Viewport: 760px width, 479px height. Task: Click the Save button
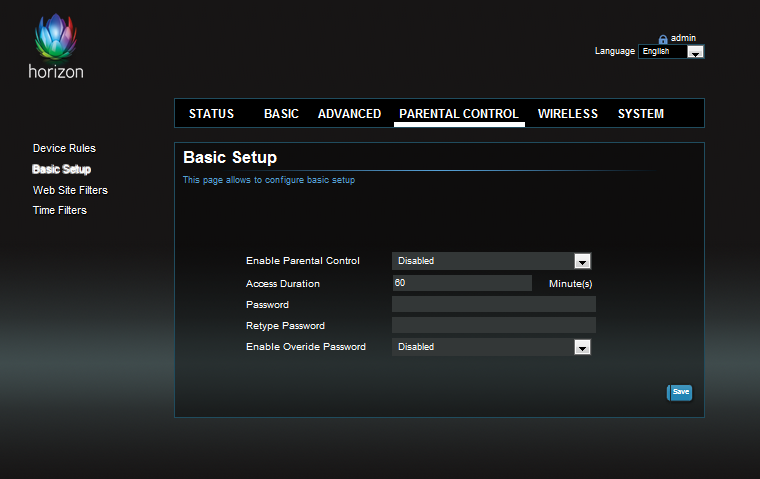click(680, 392)
